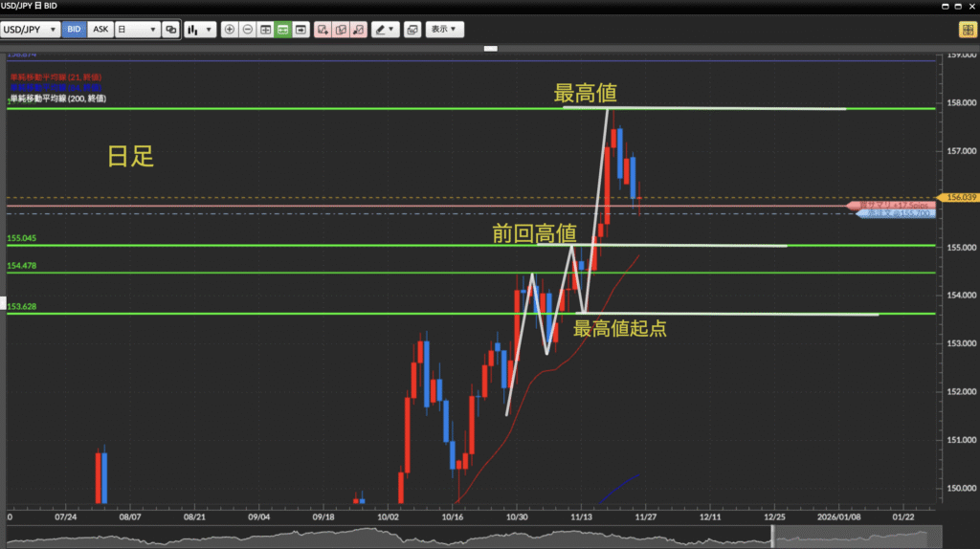The image size is (980, 549).
Task: Open the 日 timeframe dropdown
Action: coord(136,30)
